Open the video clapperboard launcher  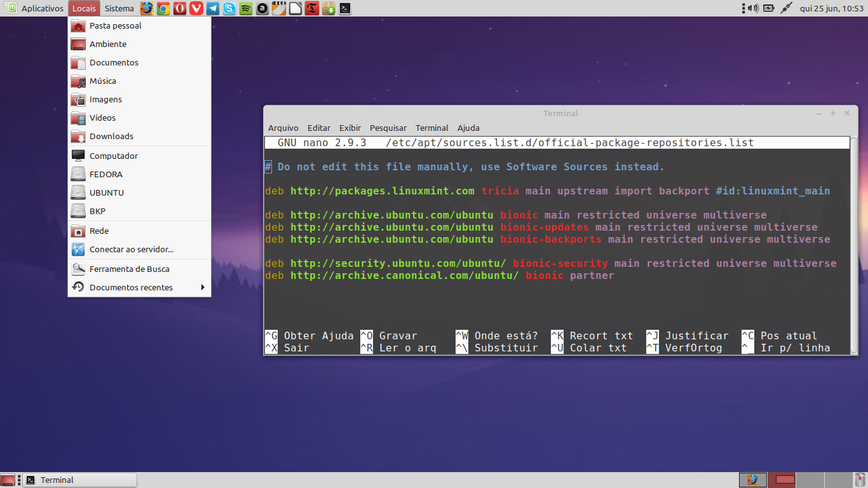(x=279, y=8)
